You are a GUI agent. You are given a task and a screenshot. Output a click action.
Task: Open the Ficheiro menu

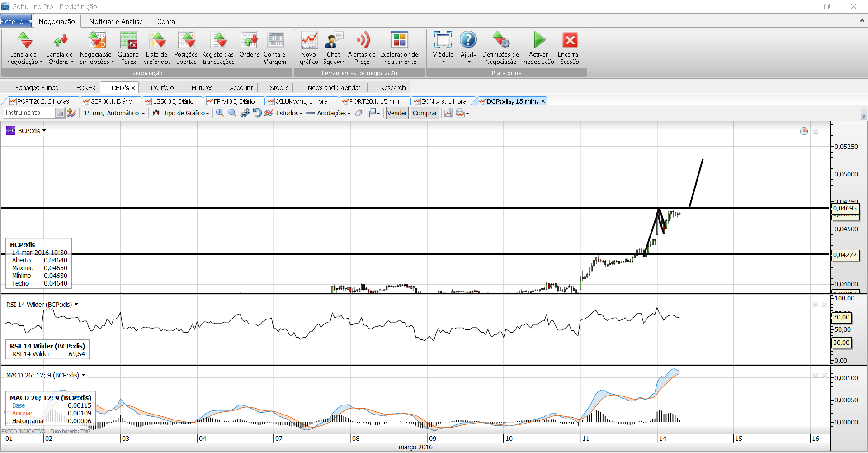(16, 21)
